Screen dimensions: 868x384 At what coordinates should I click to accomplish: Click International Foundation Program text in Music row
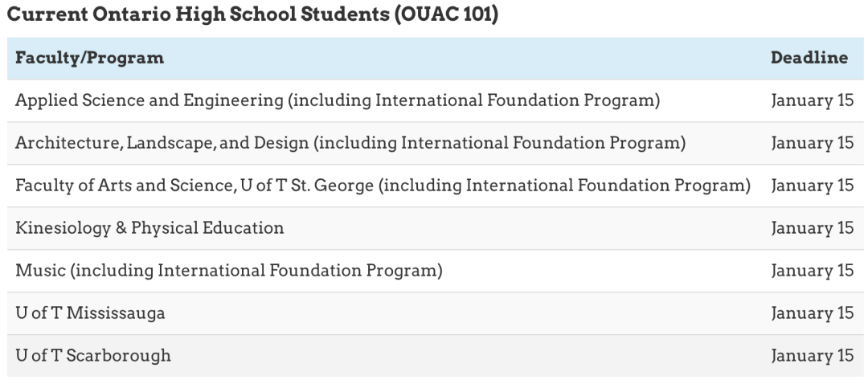299,271
